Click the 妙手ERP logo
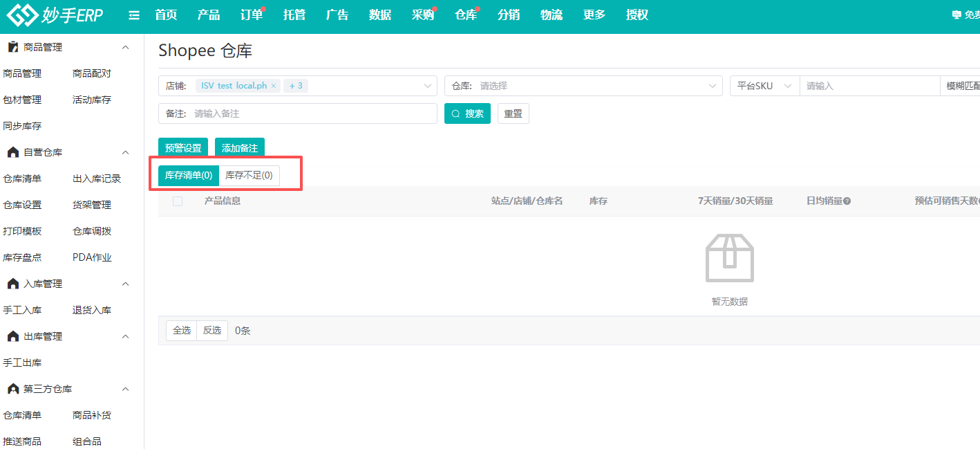 (55, 15)
